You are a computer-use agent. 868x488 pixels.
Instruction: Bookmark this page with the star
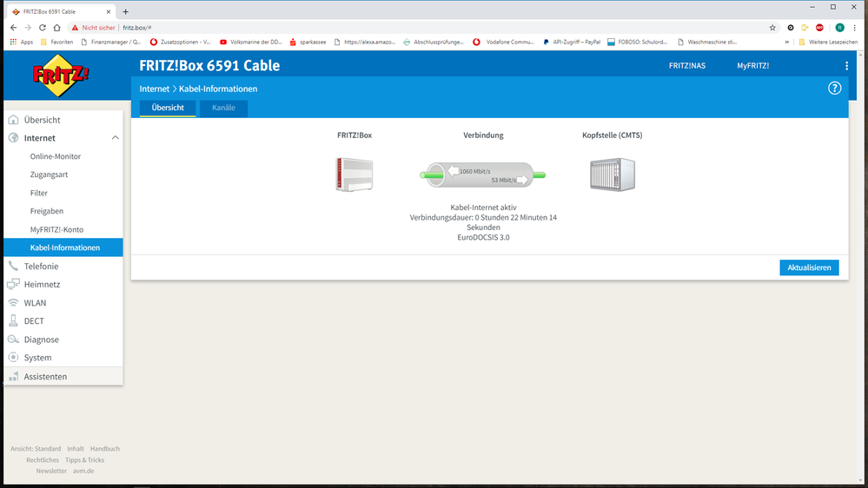point(772,28)
